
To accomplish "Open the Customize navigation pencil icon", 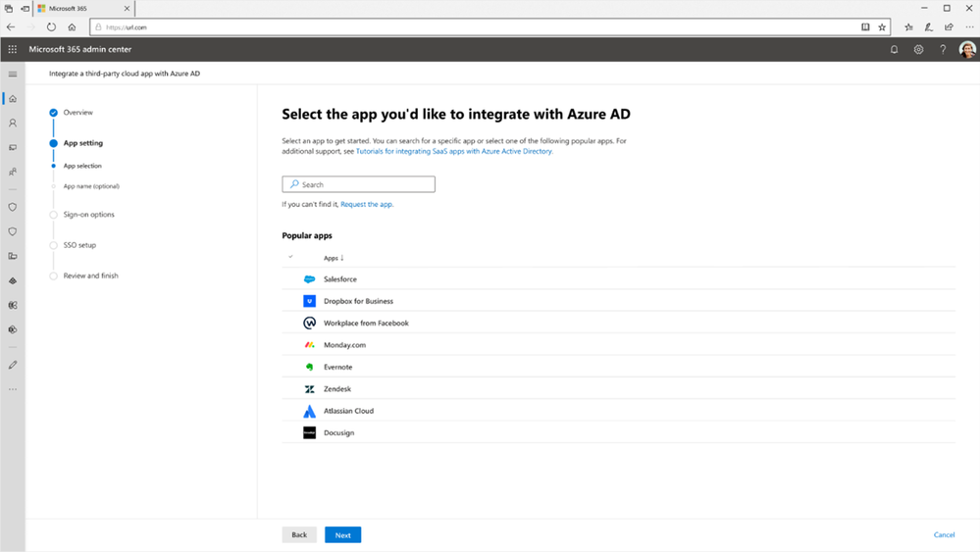I will (13, 365).
